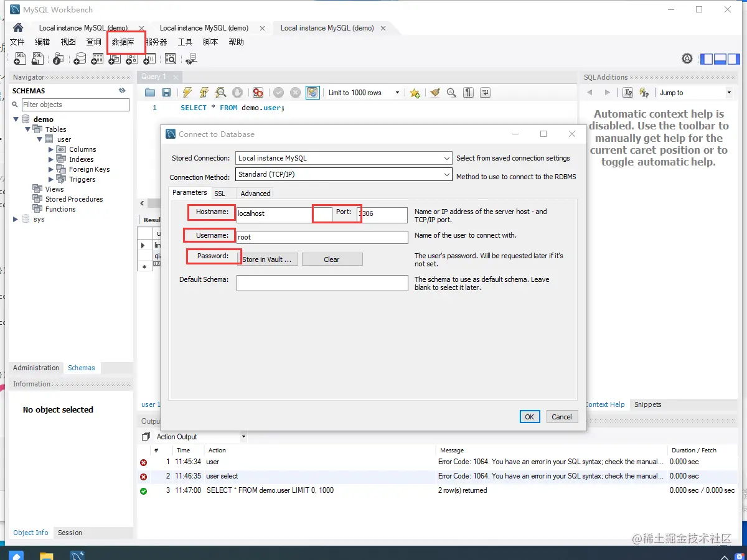Beautify the query with broom icon
Image resolution: width=747 pixels, height=560 pixels.
coord(435,93)
